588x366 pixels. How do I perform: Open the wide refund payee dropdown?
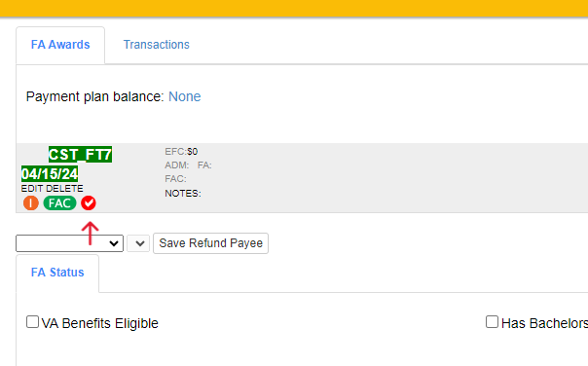[x=69, y=243]
